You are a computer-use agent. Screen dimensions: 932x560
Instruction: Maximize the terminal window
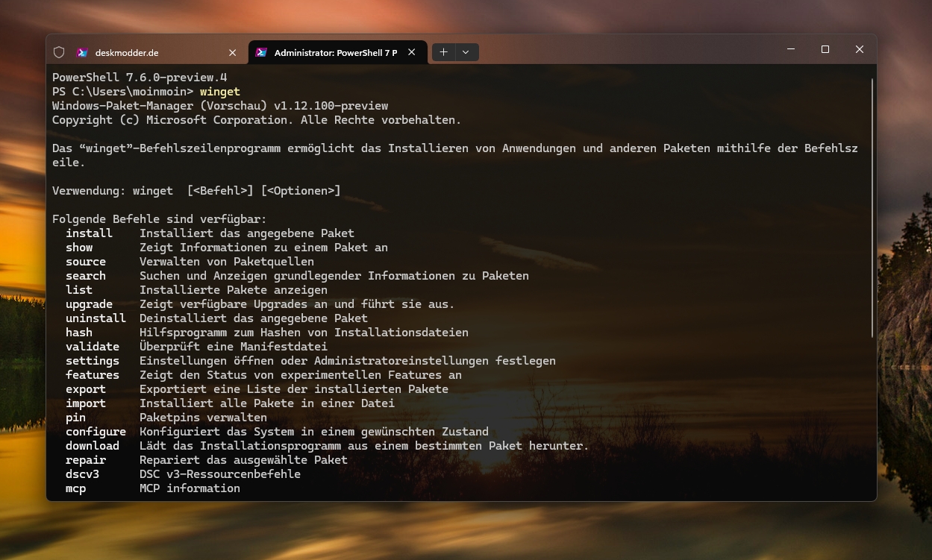825,49
